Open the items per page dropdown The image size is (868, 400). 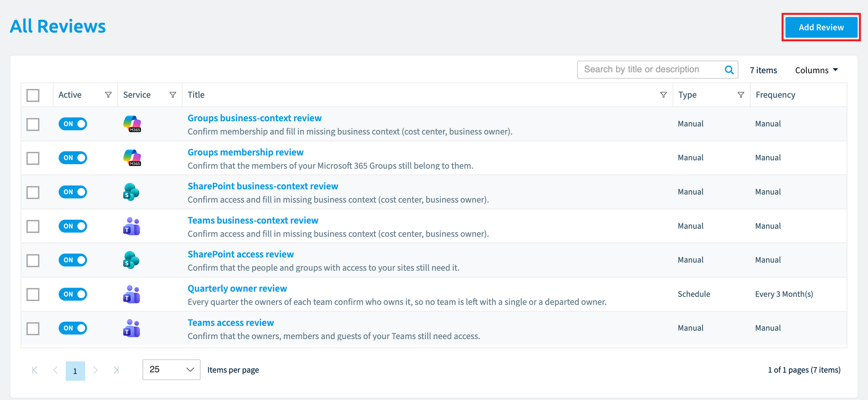click(x=171, y=370)
